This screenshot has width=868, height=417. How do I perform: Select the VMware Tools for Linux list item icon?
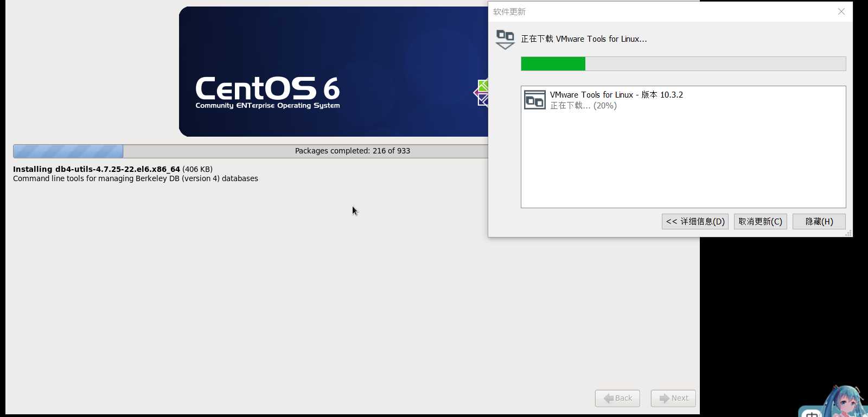pyautogui.click(x=535, y=100)
